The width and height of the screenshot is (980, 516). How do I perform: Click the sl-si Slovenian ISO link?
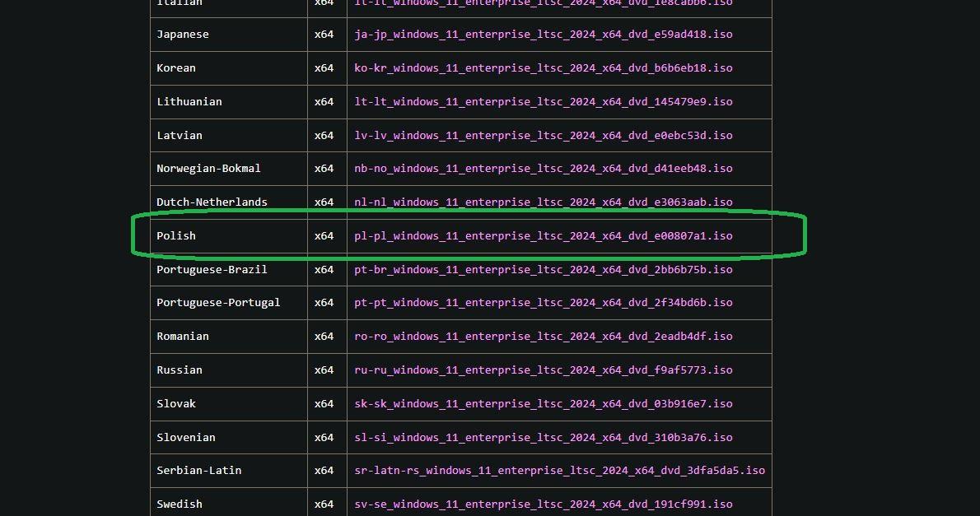544,438
